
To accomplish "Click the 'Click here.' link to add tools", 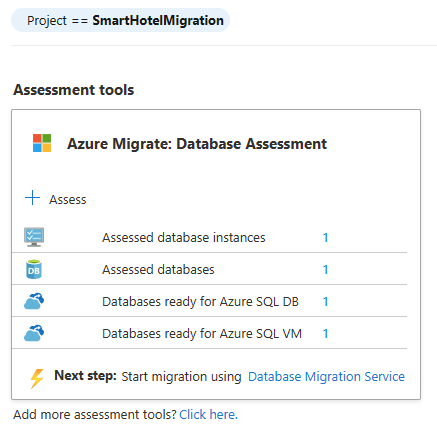I will [x=208, y=414].
